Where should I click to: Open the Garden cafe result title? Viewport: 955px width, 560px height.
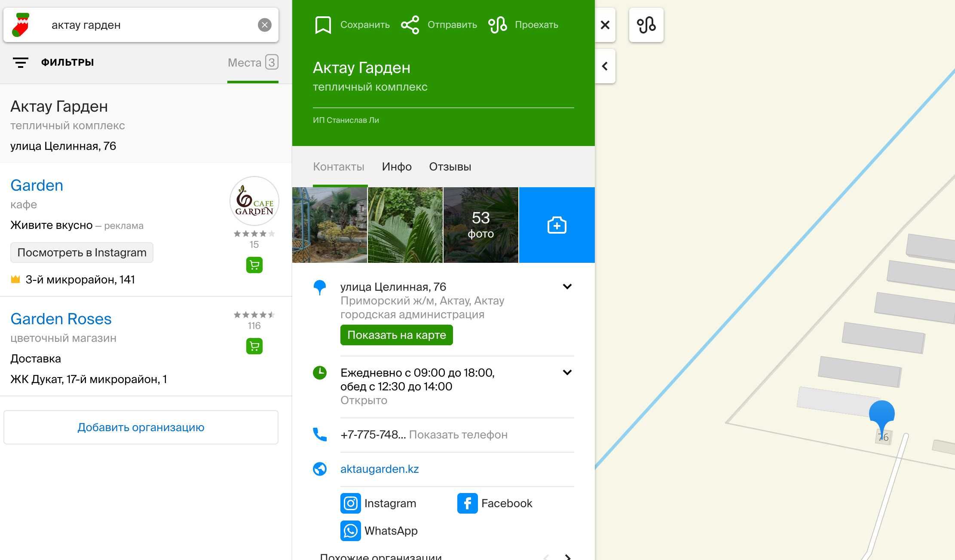tap(37, 186)
